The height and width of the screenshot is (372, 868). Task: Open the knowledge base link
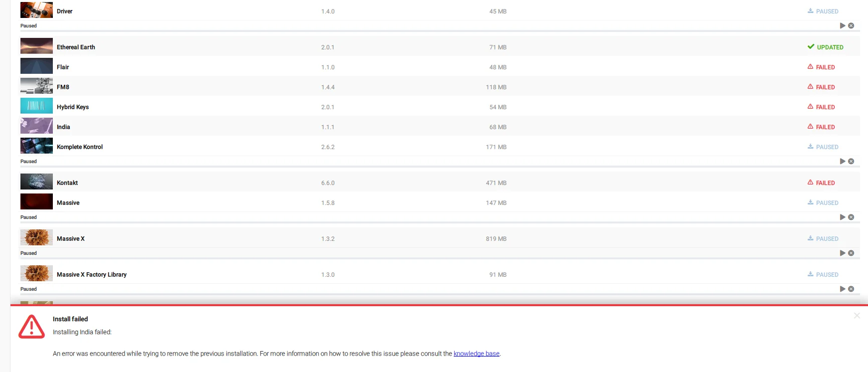[x=477, y=354]
